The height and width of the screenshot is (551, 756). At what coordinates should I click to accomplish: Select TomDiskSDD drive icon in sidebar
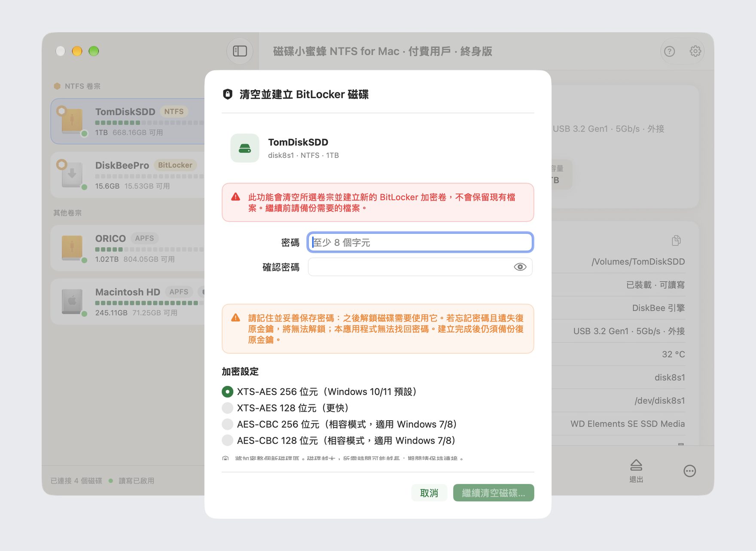tap(72, 120)
